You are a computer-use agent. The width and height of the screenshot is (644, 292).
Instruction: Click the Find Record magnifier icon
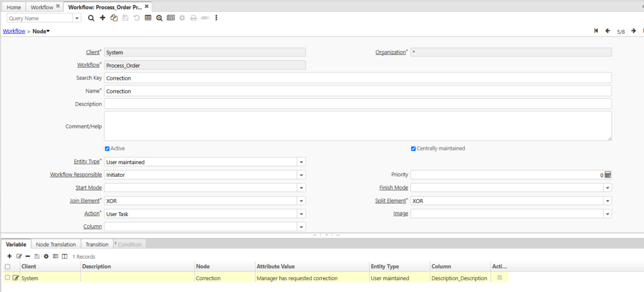91,18
